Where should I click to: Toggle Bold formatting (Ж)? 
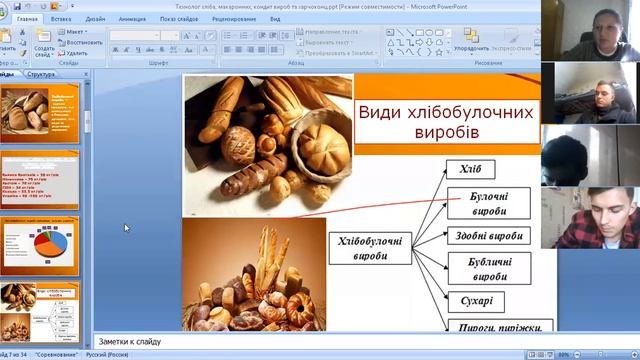pos(116,50)
